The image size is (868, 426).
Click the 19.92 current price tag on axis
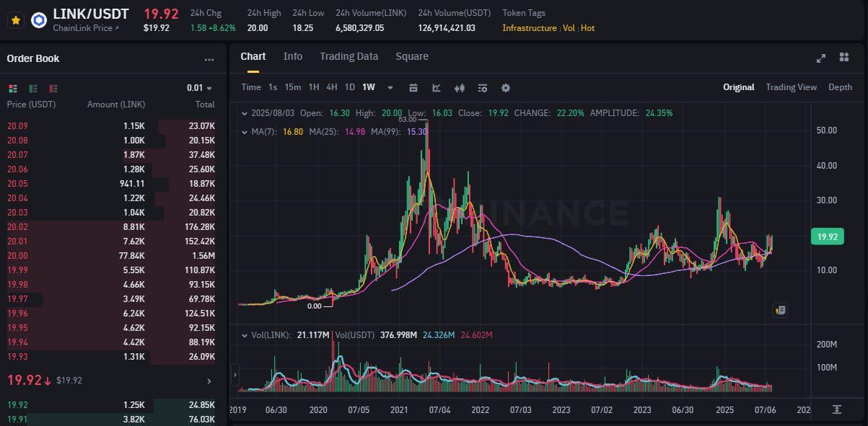(828, 236)
